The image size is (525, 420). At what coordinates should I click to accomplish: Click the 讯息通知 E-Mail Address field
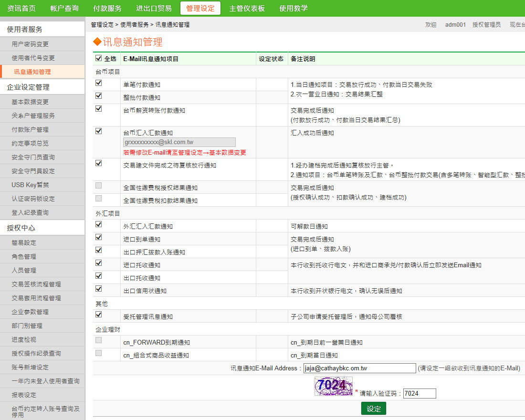click(x=359, y=368)
